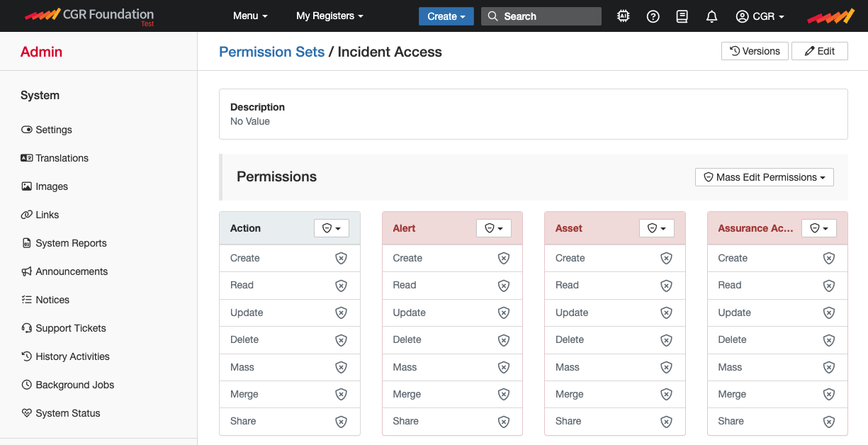868x445 pixels.
Task: Open Support Tickets in sidebar
Action: pos(64,328)
